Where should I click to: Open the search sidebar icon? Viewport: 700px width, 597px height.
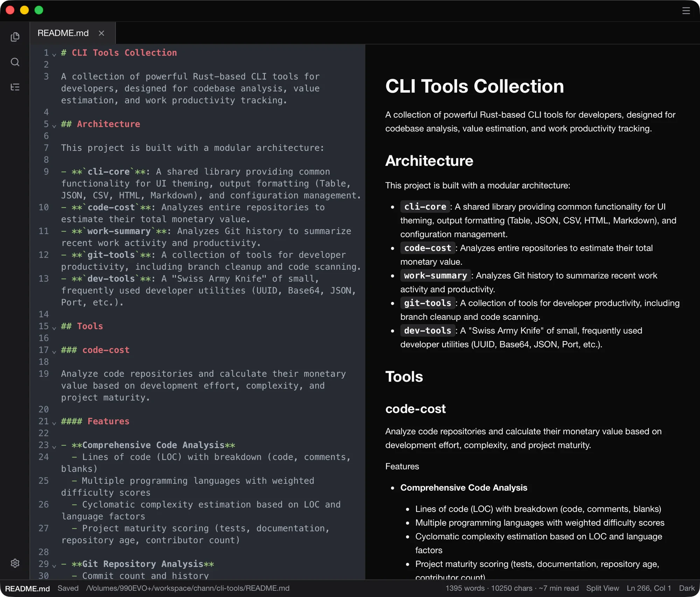point(15,62)
